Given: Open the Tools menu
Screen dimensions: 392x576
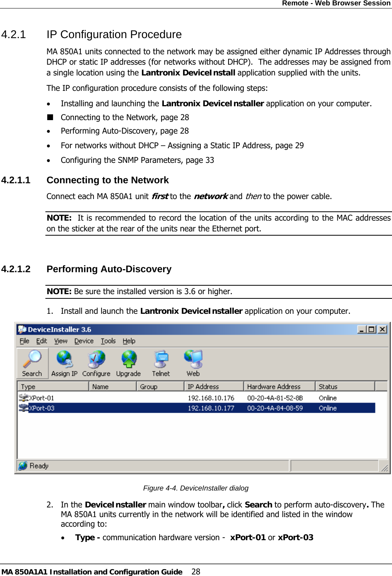Looking at the screenshot, I should [x=108, y=341].
